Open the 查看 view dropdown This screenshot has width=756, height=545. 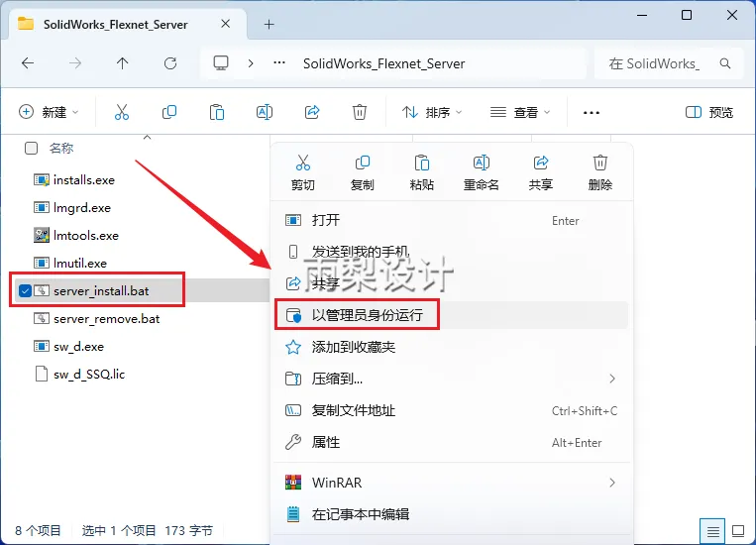[x=520, y=112]
